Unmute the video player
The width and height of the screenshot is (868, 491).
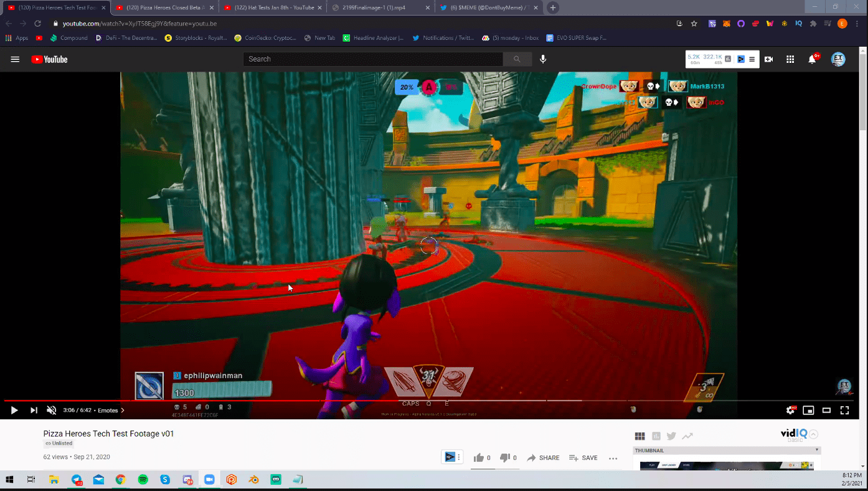(52, 410)
